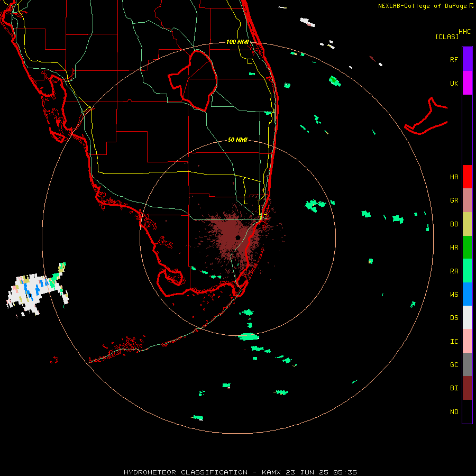The width and height of the screenshot is (476, 476).
Task: Click Lake Okeechobee's red outline
Action: pyautogui.click(x=193, y=80)
